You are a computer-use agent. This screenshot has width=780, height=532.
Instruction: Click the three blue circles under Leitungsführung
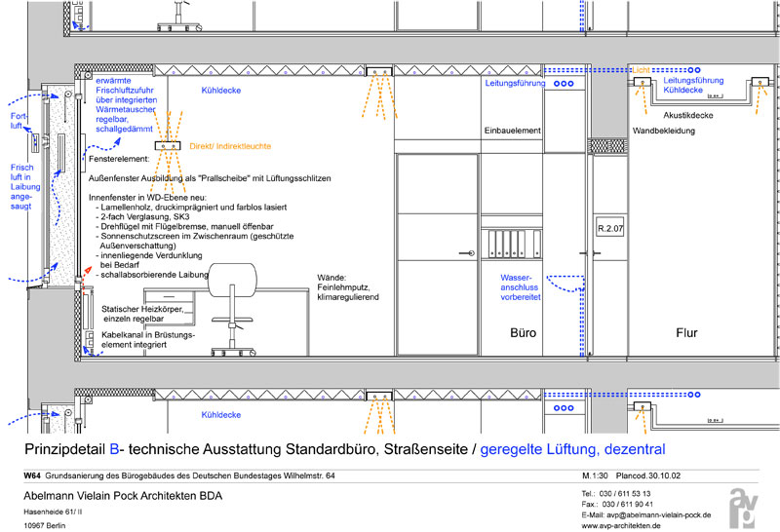click(564, 85)
